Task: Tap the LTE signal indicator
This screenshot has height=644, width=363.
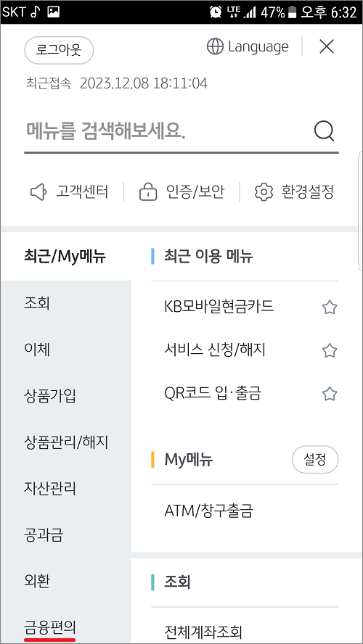Action: point(232,12)
